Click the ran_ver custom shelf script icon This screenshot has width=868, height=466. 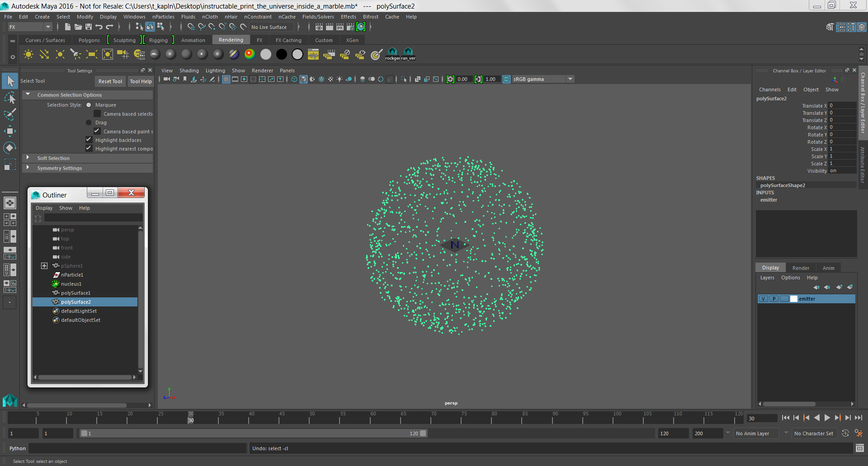click(x=408, y=54)
